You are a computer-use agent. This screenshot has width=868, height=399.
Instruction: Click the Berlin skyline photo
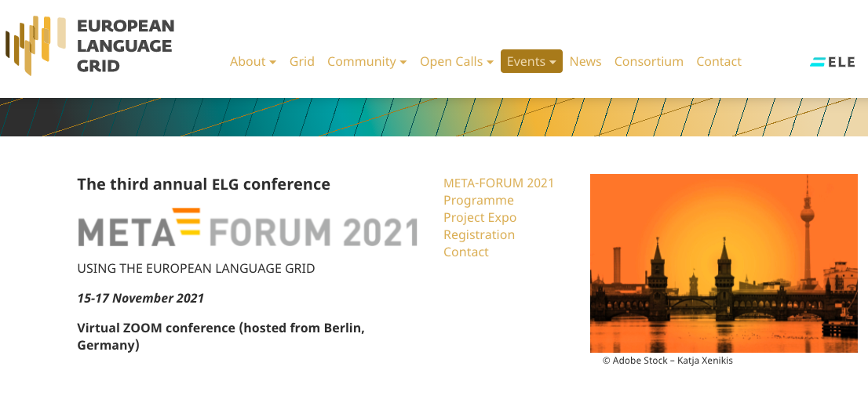point(724,263)
